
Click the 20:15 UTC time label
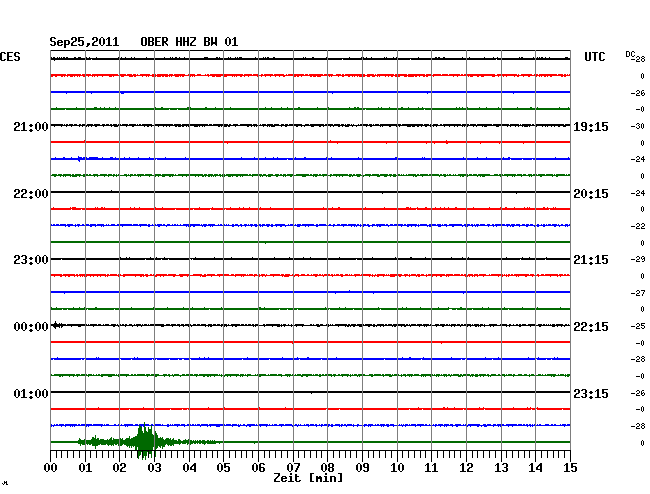pyautogui.click(x=591, y=194)
